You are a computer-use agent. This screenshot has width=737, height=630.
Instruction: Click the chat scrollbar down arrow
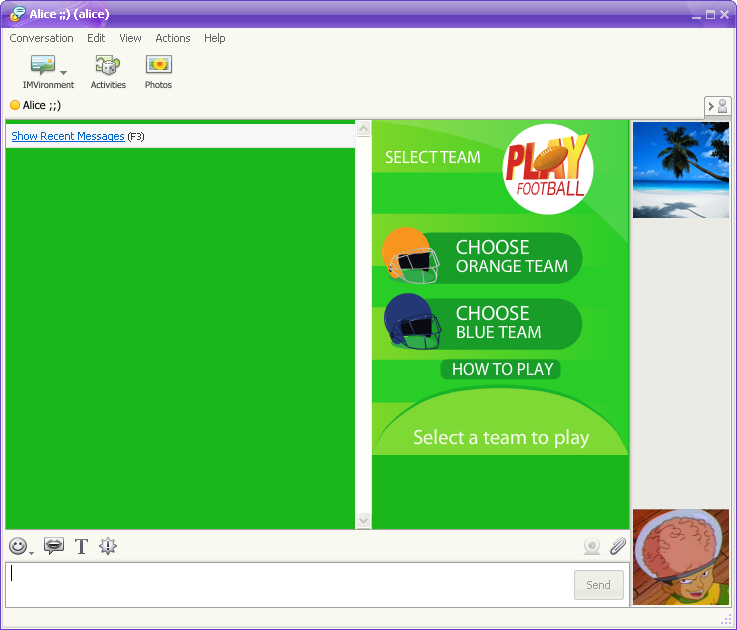pyautogui.click(x=363, y=520)
